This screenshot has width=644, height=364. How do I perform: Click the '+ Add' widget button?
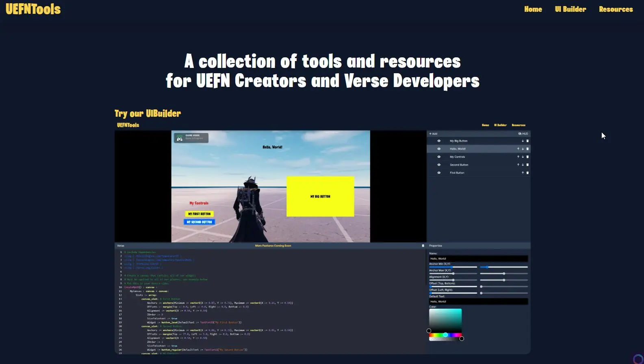point(433,134)
